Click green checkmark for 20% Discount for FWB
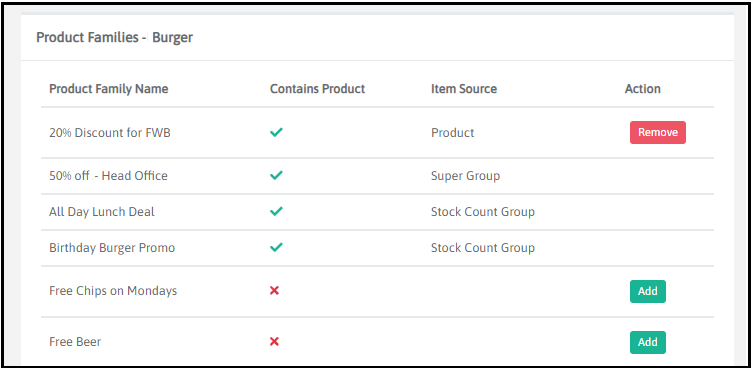752x368 pixels. (x=276, y=132)
